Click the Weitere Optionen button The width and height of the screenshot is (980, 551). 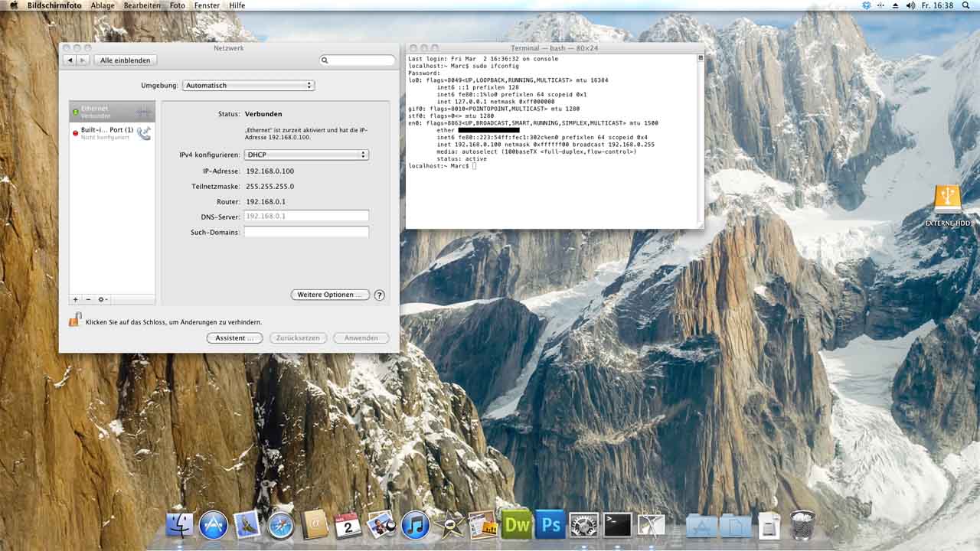click(330, 295)
